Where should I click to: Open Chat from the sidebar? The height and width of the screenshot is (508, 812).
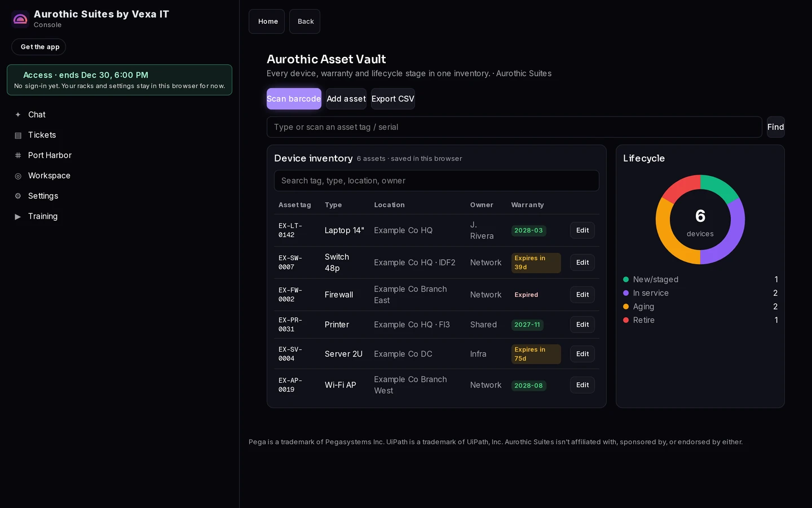37,115
